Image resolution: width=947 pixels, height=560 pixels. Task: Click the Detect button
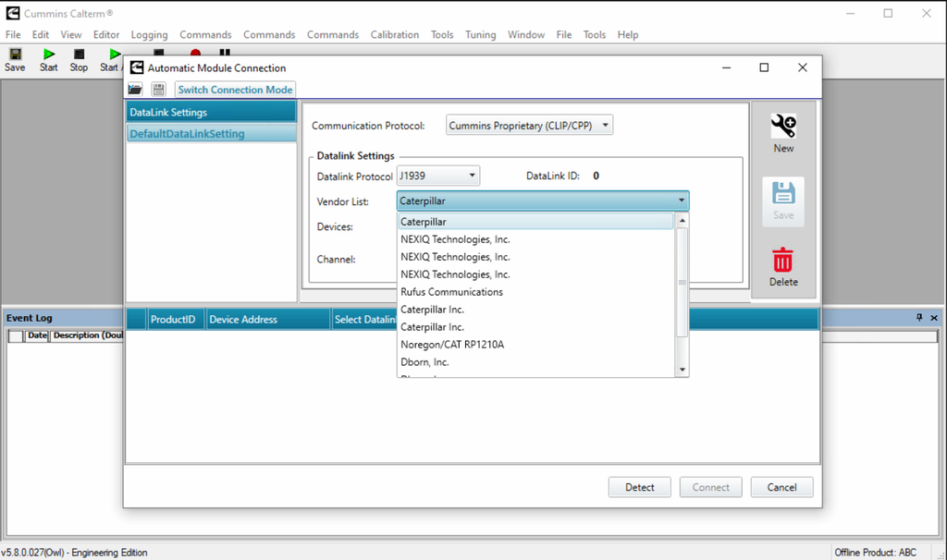pyautogui.click(x=639, y=487)
